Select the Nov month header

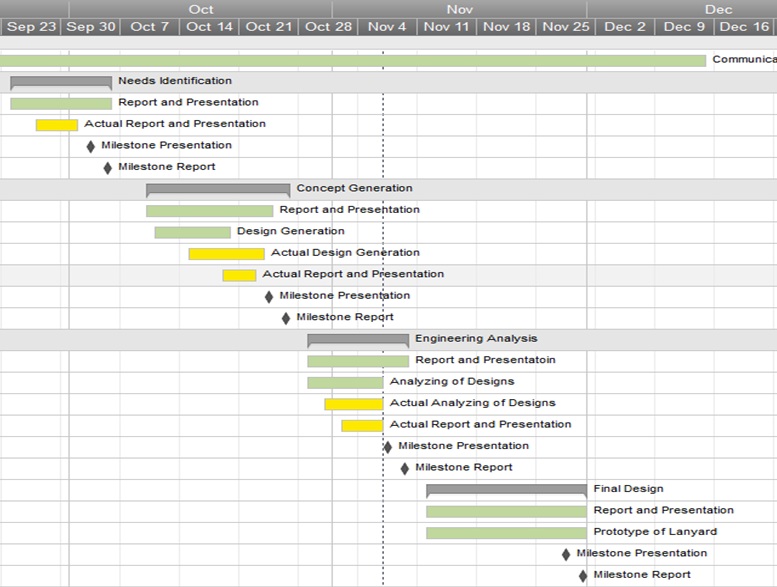pos(460,9)
